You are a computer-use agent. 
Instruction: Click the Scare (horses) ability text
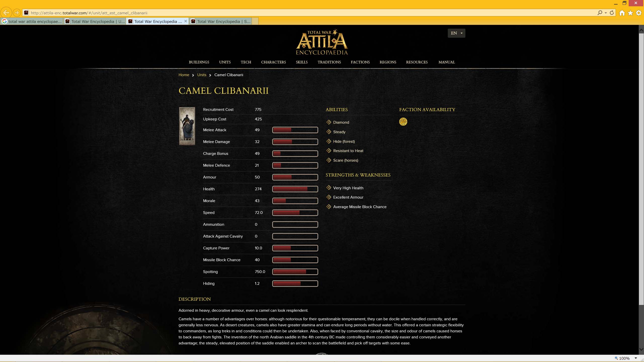pos(346,160)
